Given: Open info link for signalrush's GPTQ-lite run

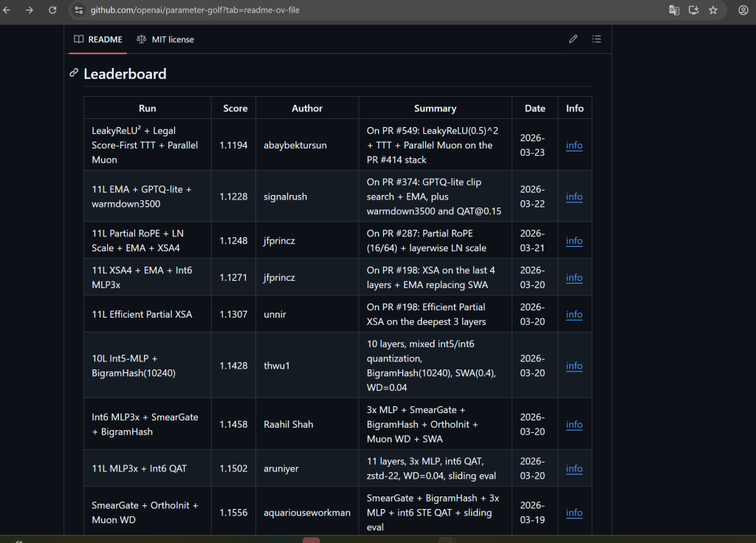Looking at the screenshot, I should click(x=574, y=197).
